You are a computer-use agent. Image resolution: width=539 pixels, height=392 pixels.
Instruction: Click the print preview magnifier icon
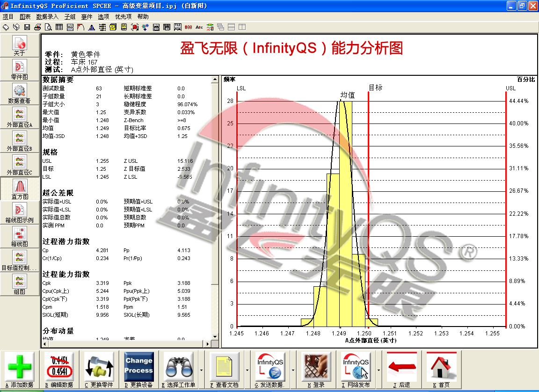pyautogui.click(x=49, y=27)
